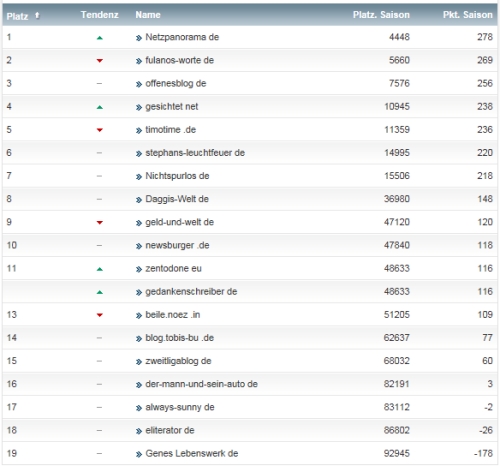Viewport: 500px width, 466px height.
Task: Click the red arrow in beile.noez row
Action: point(99,315)
